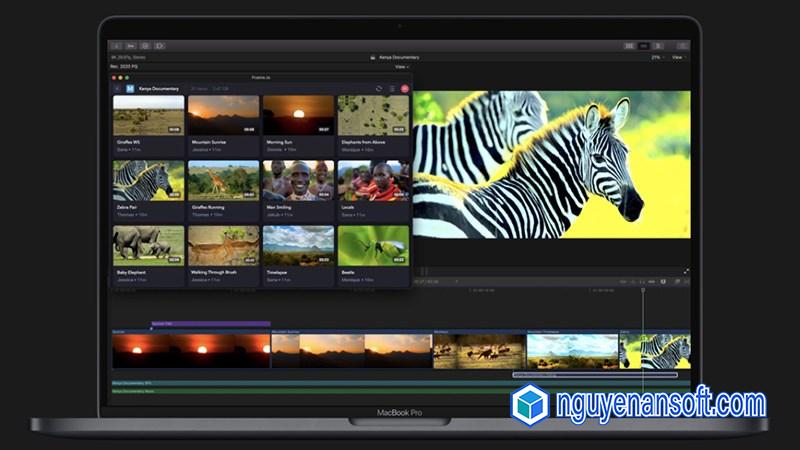Click the list menu icon beside refresh
Viewport: 800px width, 450px height.
(391, 88)
